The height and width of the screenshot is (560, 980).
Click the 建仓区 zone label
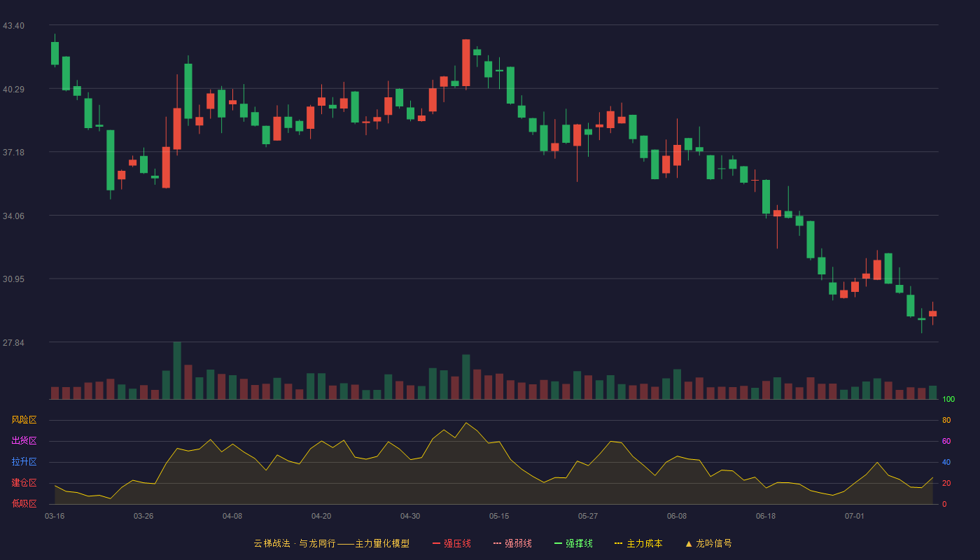click(x=24, y=483)
